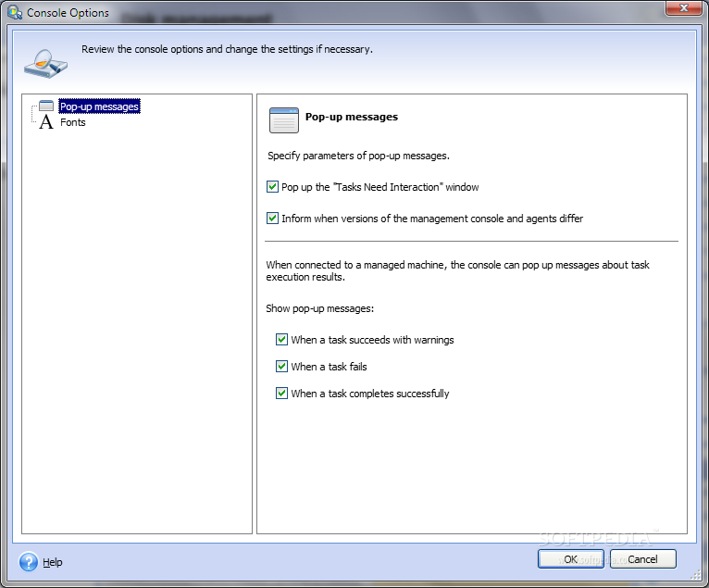
Task: Open the Help link
Action: tap(53, 562)
